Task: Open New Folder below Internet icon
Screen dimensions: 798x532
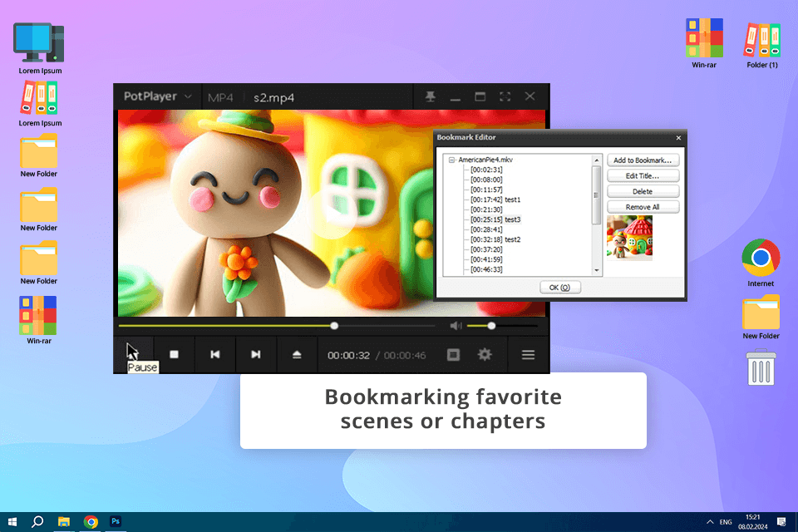Action: click(x=761, y=318)
